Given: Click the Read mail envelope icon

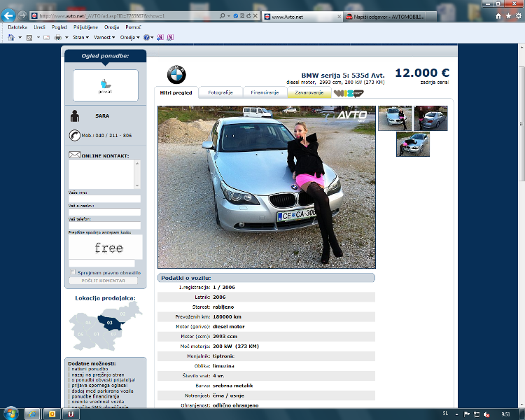Looking at the screenshot, I should coord(46,38).
